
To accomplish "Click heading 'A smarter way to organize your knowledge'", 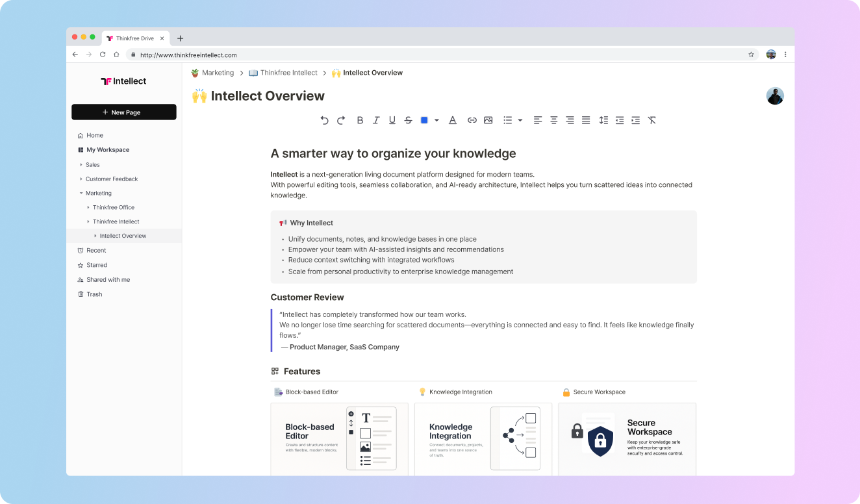I will [394, 154].
